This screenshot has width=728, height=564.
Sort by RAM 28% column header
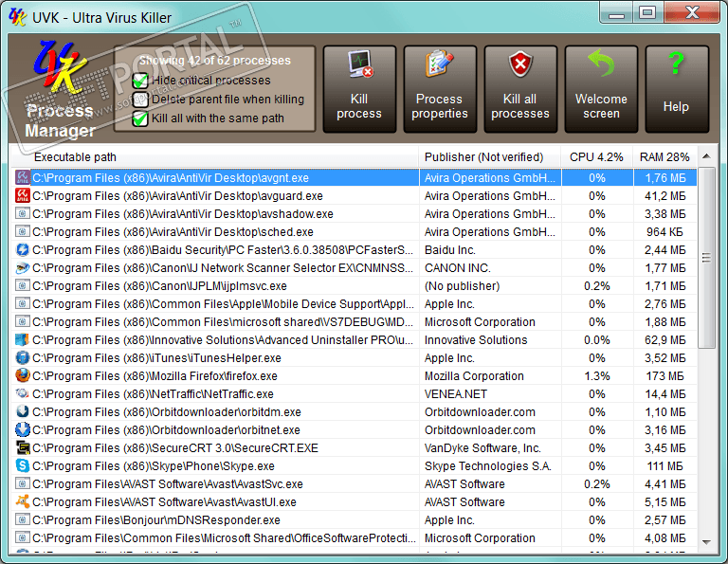coord(664,157)
